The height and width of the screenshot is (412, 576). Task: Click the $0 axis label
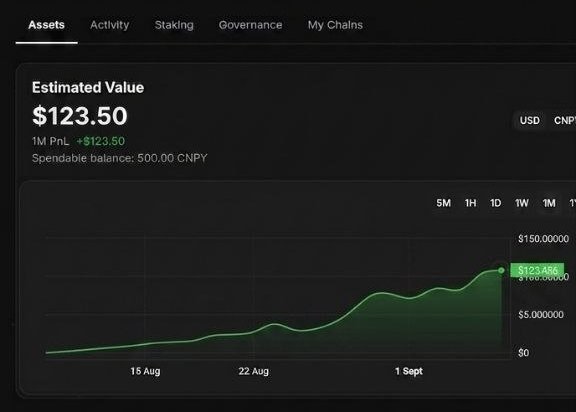(x=523, y=353)
